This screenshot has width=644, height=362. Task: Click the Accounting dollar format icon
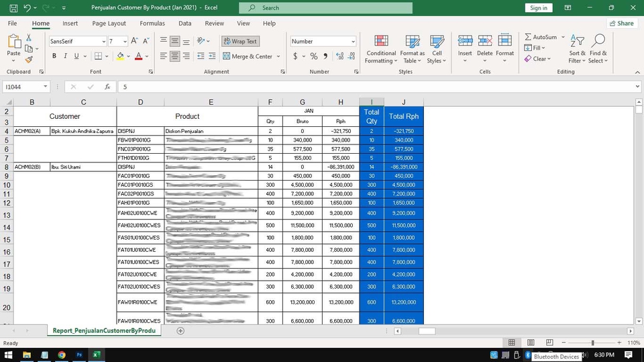click(x=295, y=56)
